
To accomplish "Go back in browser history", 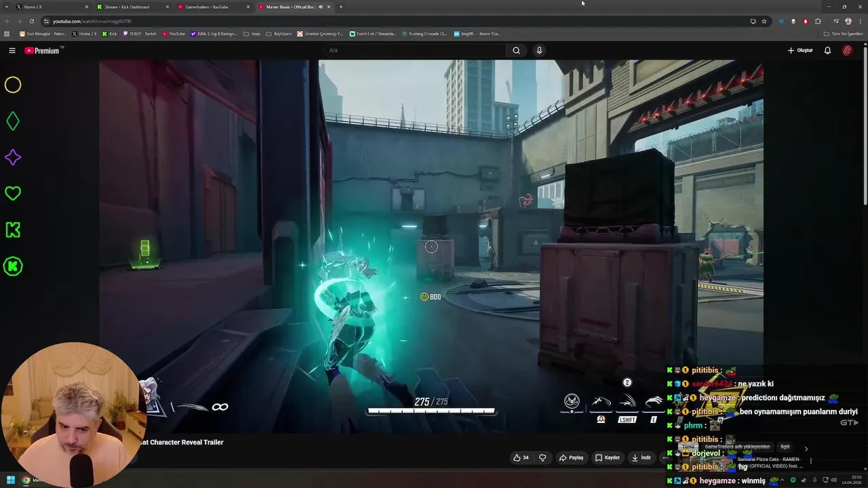I will pyautogui.click(x=7, y=21).
